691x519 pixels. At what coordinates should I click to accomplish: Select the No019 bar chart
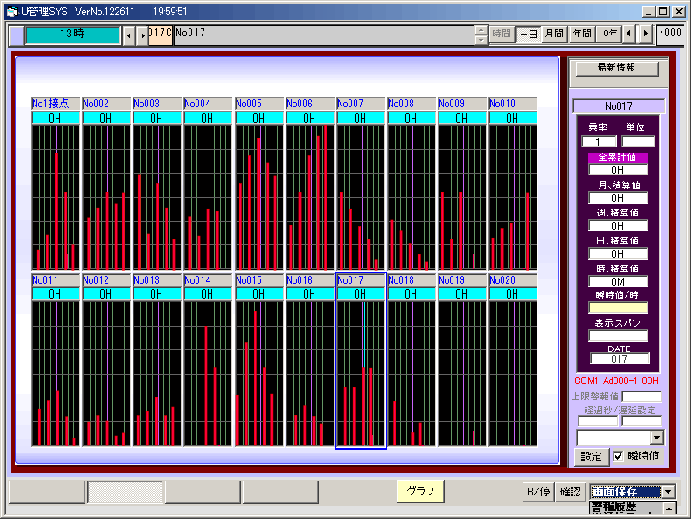[462, 374]
